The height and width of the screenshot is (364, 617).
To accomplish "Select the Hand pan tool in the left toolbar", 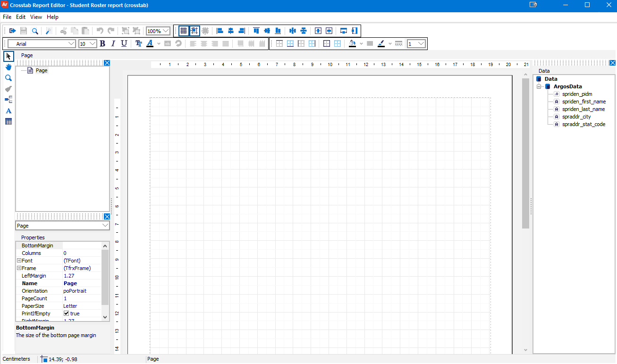I will point(8,67).
